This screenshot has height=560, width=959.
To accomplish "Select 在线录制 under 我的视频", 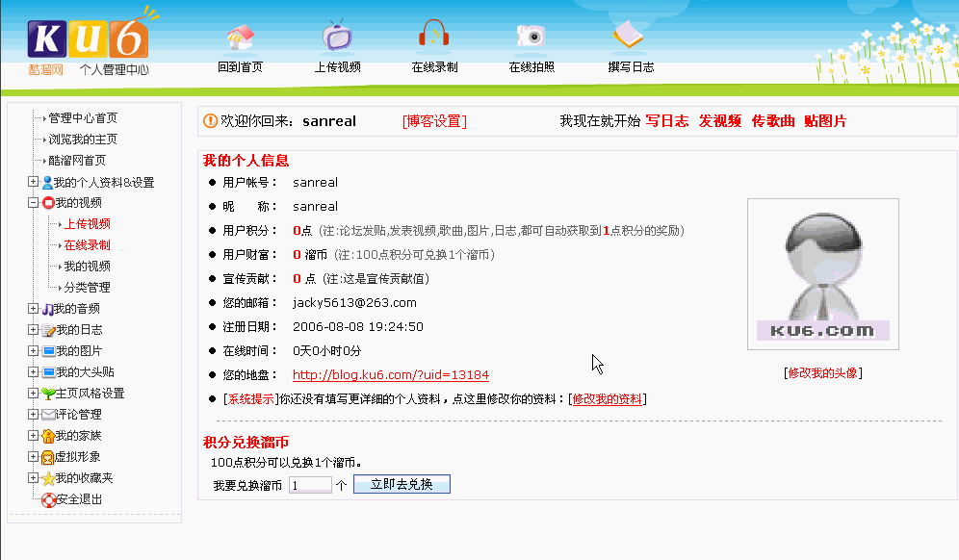I will (x=88, y=245).
